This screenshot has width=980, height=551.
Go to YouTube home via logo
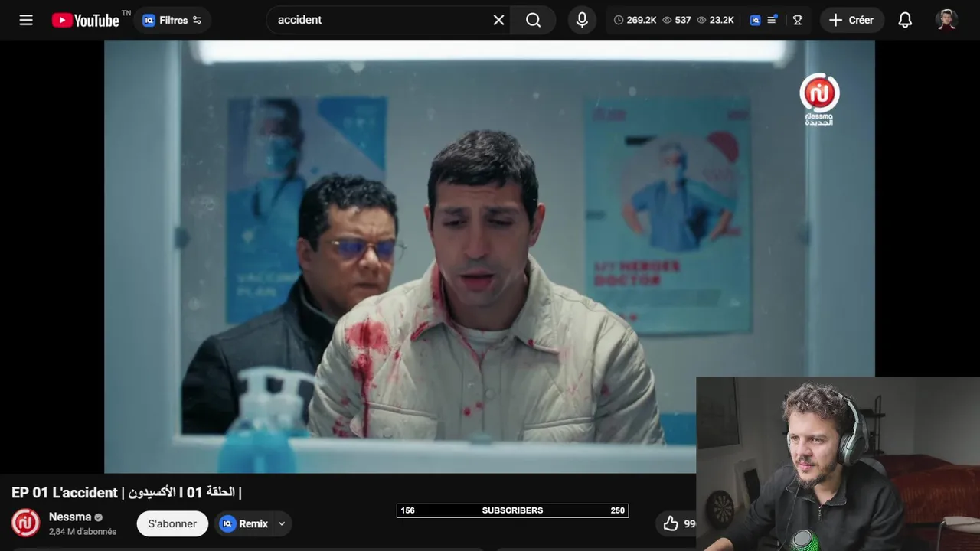coord(86,20)
